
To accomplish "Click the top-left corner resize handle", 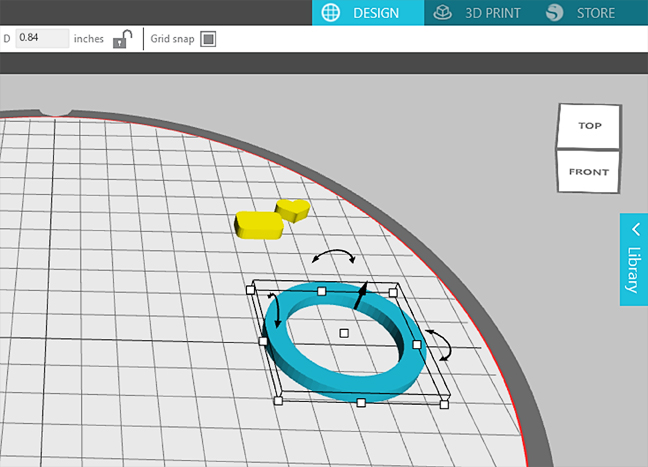I will [250, 290].
